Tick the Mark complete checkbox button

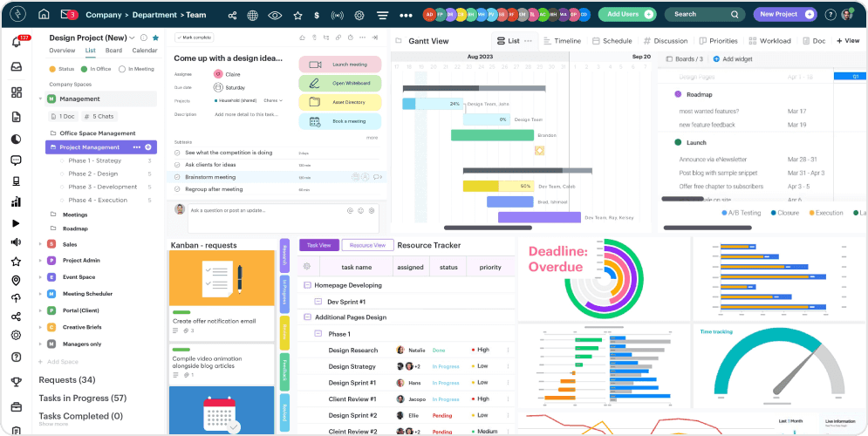194,37
